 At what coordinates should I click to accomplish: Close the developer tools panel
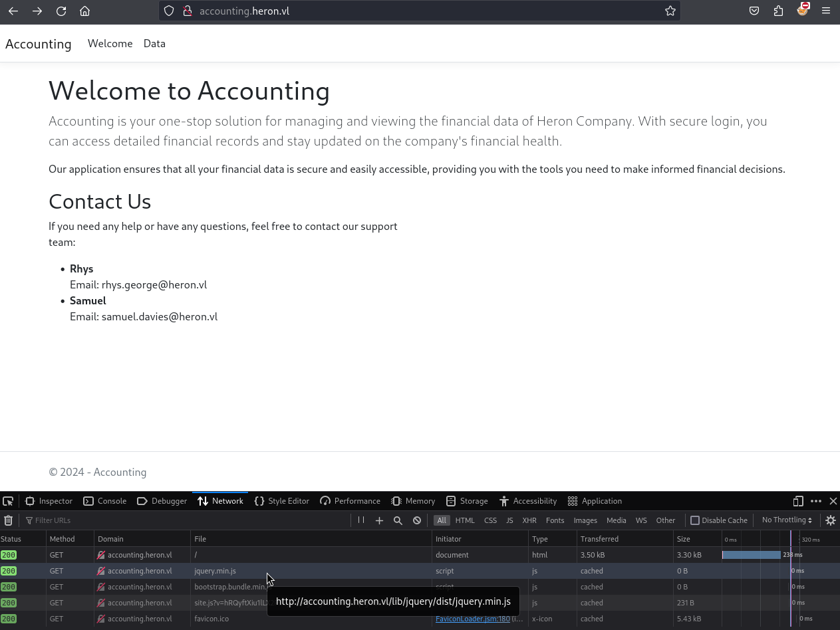click(x=833, y=501)
